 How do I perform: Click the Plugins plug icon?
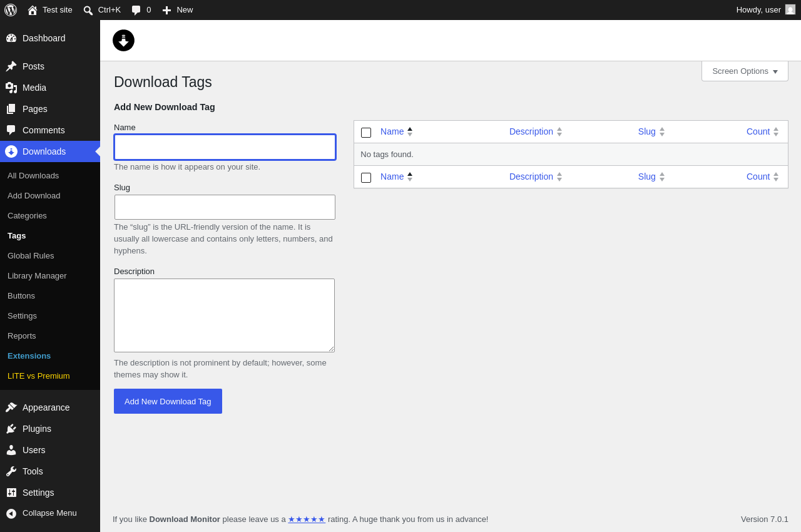point(11,429)
